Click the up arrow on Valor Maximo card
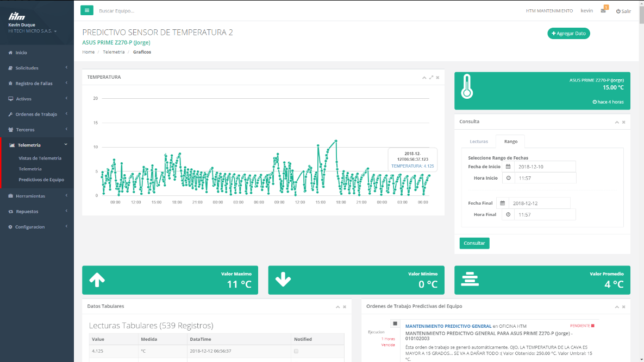 click(x=97, y=280)
